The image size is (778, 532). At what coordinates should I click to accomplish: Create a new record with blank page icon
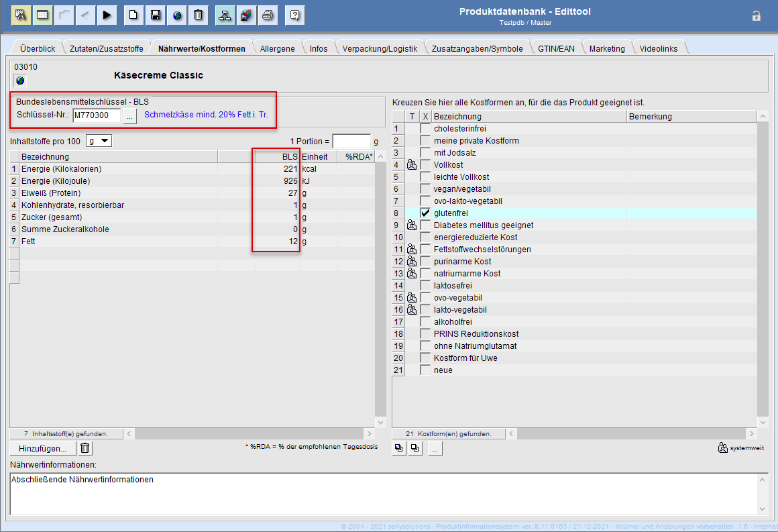(x=133, y=15)
